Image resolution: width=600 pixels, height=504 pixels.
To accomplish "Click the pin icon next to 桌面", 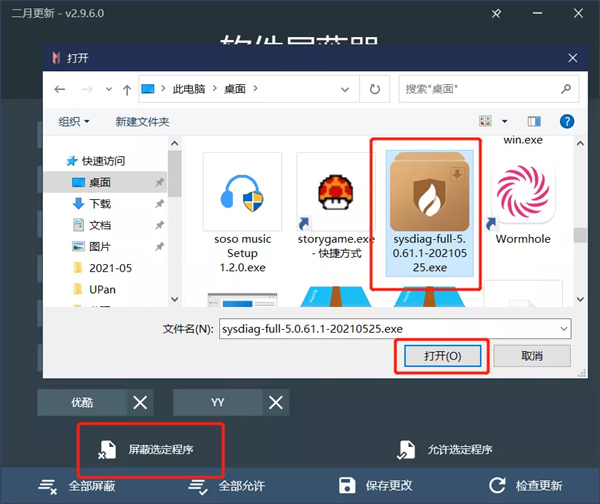I will 159,182.
